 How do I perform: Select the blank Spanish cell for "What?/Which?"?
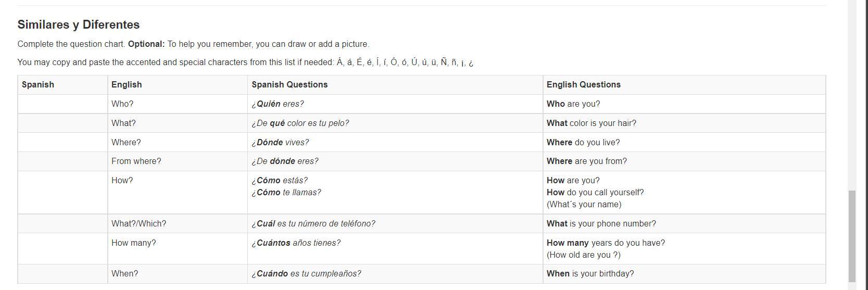[62, 224]
